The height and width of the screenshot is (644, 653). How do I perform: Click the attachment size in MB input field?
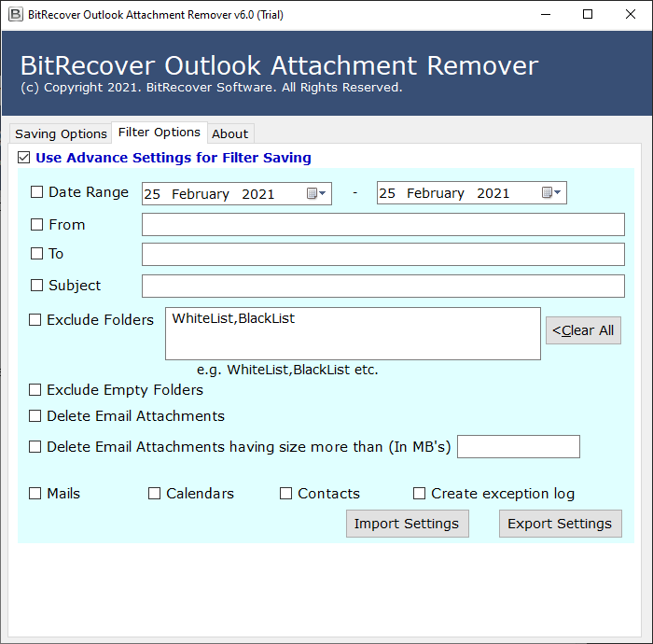pyautogui.click(x=518, y=447)
